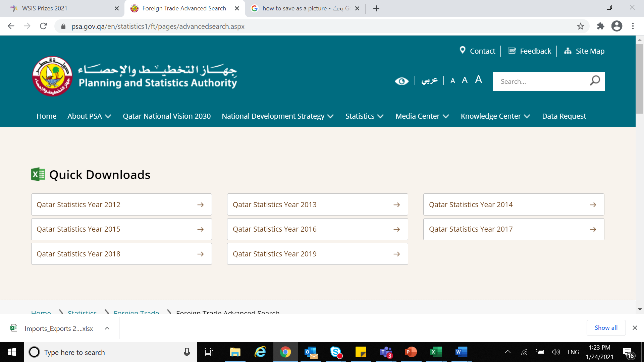This screenshot has height=362, width=644.
Task: Open Data Request menu item
Action: coord(564,116)
